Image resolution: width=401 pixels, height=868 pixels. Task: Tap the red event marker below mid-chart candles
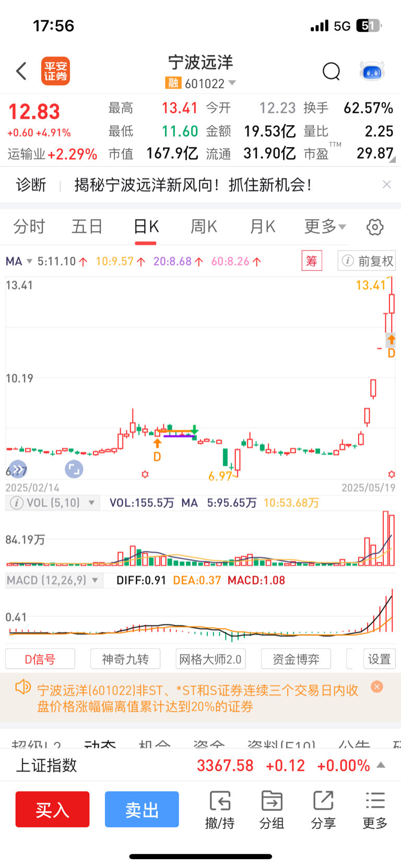click(145, 474)
